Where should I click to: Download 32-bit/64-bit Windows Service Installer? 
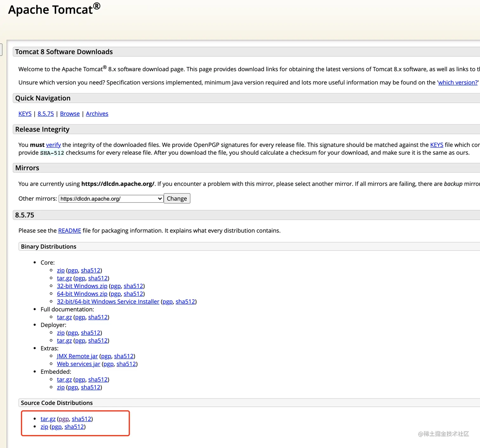point(108,302)
